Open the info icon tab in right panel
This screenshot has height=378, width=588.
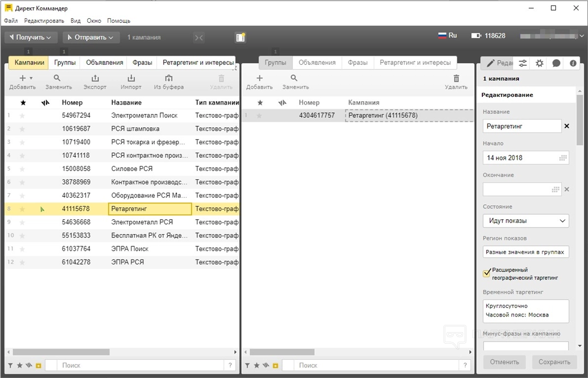[x=573, y=63]
